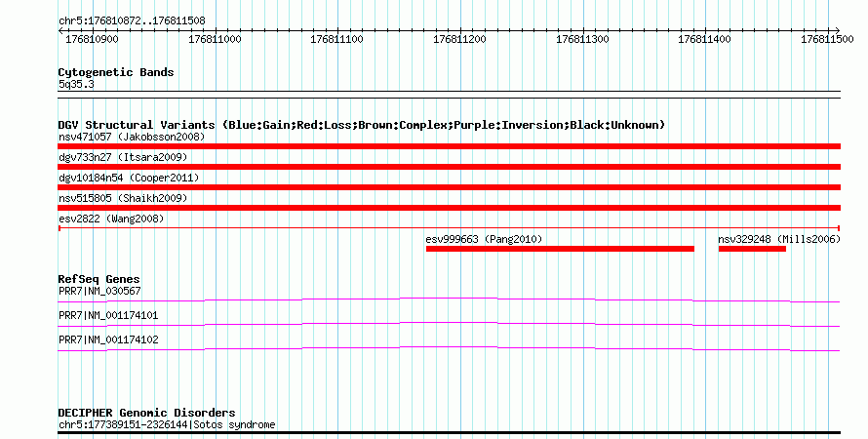Click ruler position 176811400
The height and width of the screenshot is (439, 868).
click(705, 39)
